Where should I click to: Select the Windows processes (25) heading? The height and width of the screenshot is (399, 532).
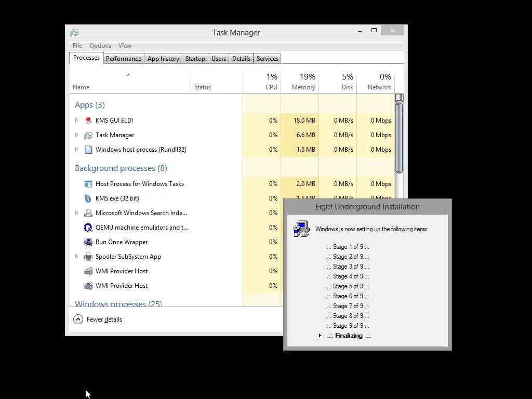pos(118,303)
